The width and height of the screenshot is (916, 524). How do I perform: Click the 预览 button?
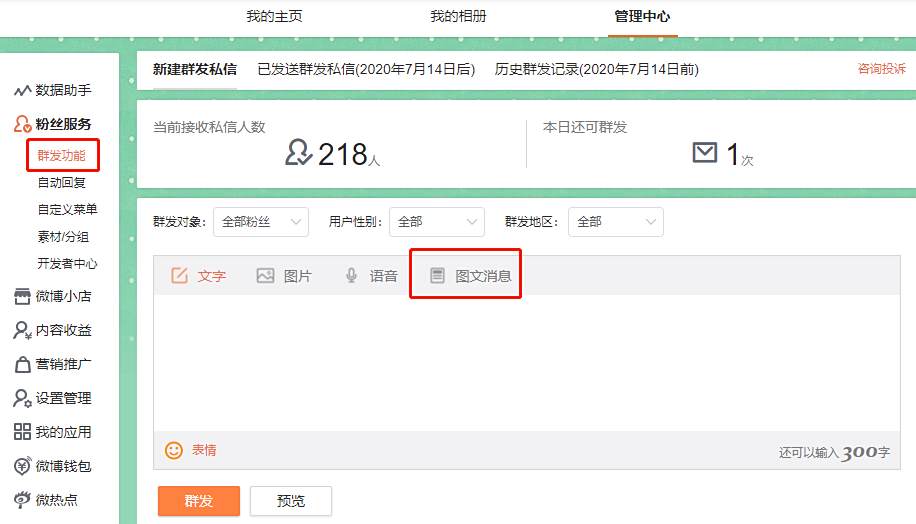[x=291, y=501]
